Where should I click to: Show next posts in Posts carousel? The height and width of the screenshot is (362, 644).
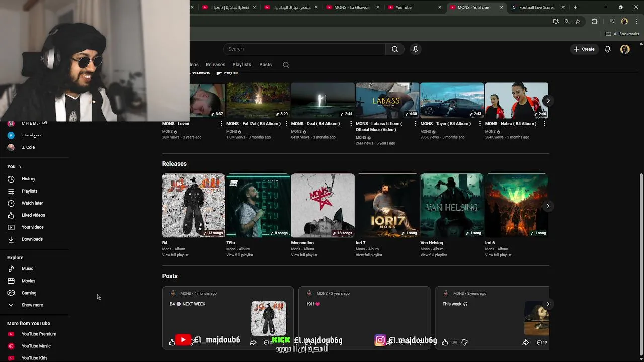(x=548, y=304)
